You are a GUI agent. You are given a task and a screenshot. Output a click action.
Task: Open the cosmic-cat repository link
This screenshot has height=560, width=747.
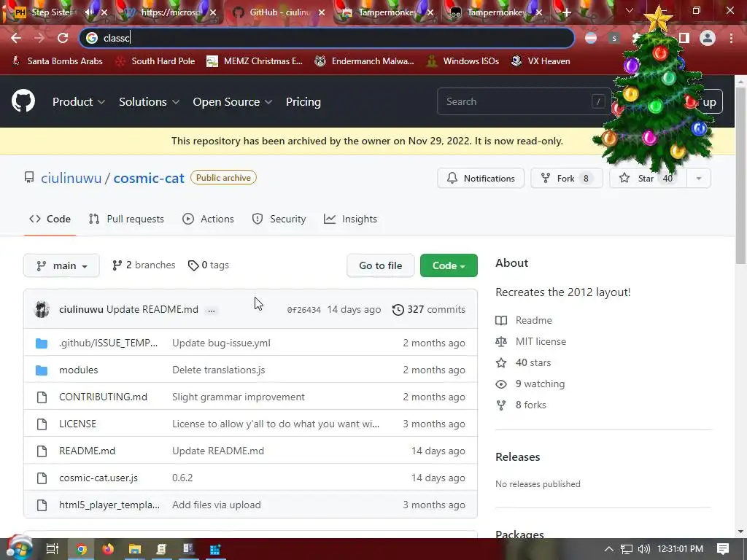coord(149,178)
